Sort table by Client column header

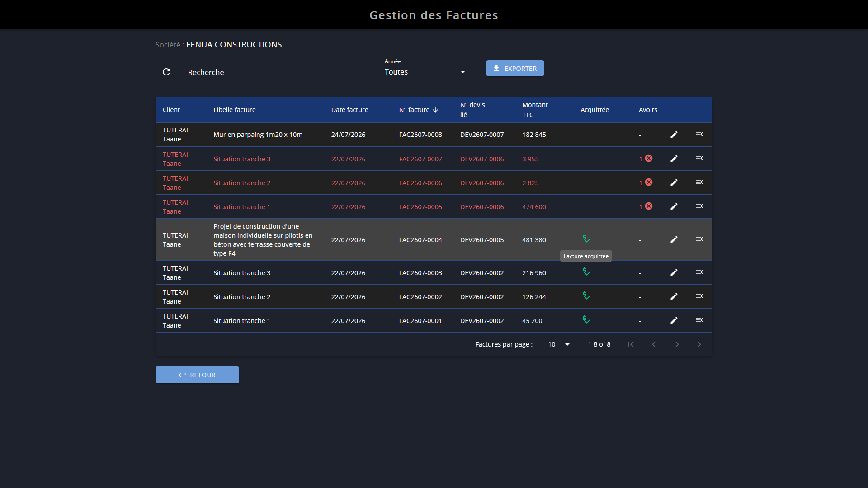[171, 110]
